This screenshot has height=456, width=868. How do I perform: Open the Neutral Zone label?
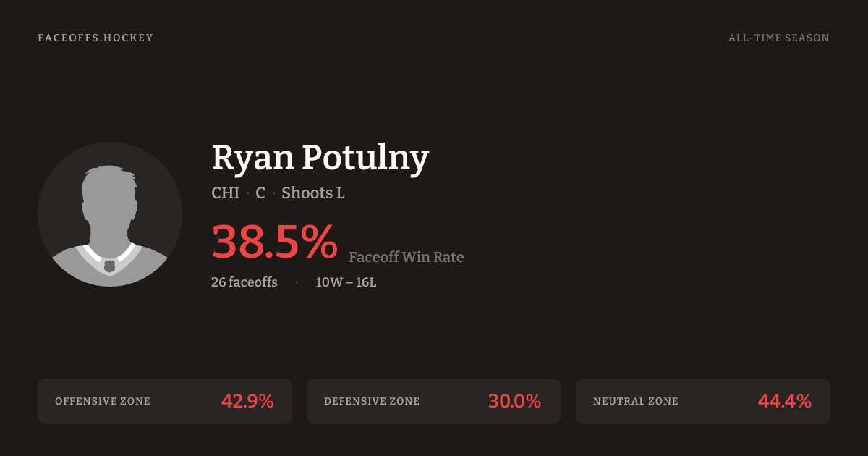pyautogui.click(x=636, y=401)
